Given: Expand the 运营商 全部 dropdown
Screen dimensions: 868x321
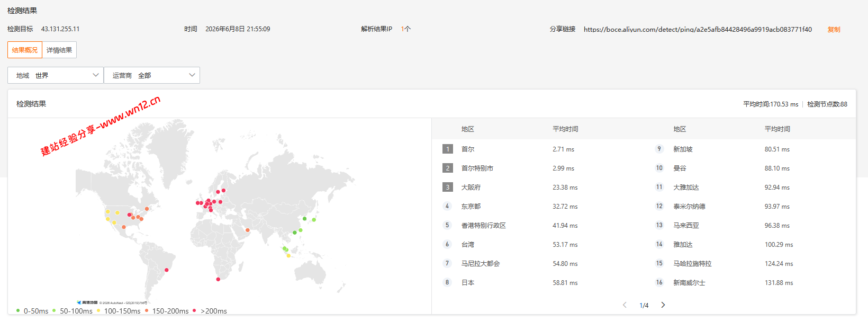Looking at the screenshot, I should point(152,75).
